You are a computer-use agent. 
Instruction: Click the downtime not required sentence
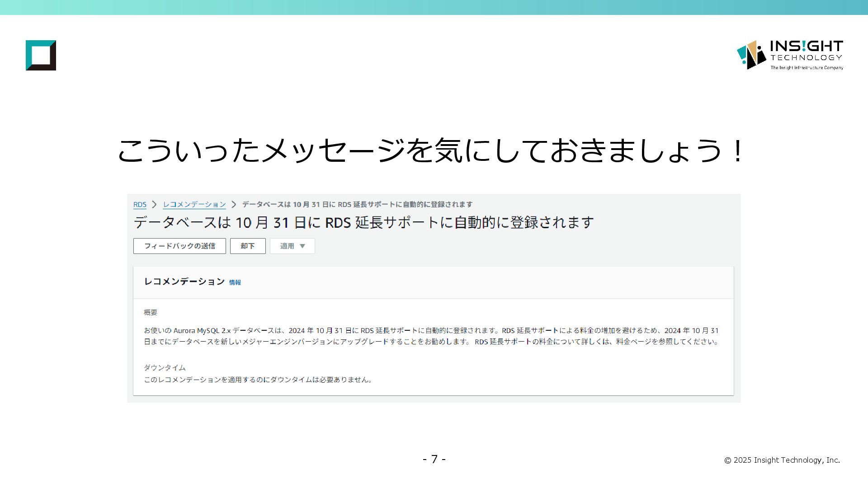[x=258, y=380]
